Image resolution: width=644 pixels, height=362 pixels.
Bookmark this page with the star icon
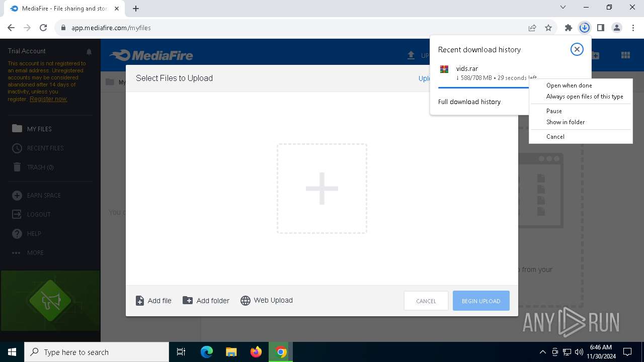(x=548, y=28)
